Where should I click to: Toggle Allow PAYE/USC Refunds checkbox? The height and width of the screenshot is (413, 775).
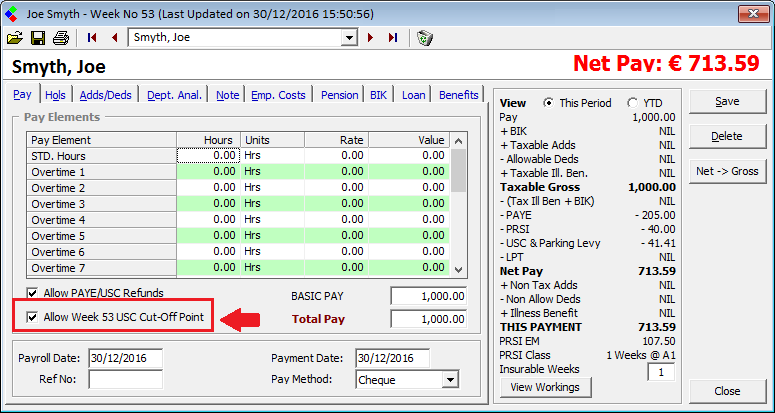pyautogui.click(x=33, y=293)
